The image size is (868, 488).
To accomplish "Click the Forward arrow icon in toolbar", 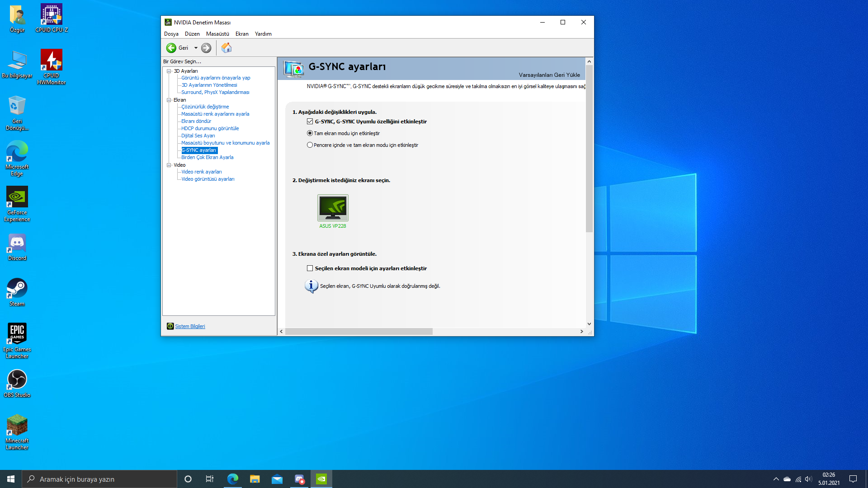I will (x=206, y=48).
